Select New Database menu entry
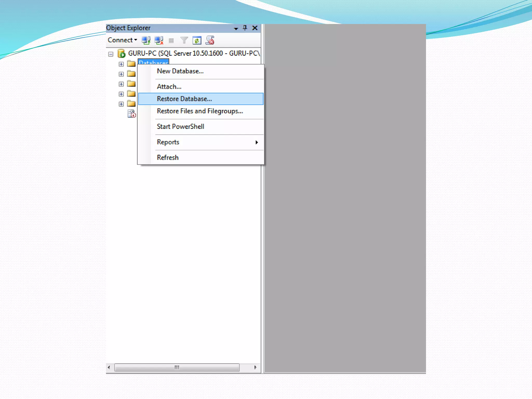Viewport: 532px width, 399px height. pos(180,71)
